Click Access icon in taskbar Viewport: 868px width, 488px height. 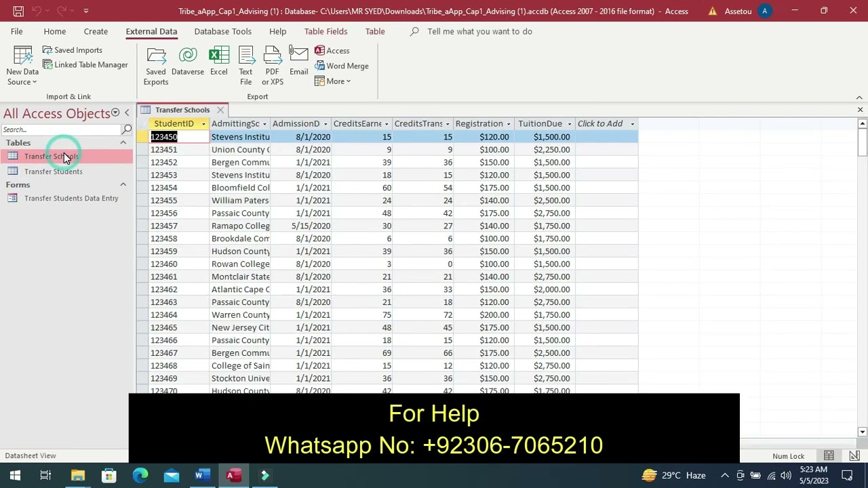coord(233,476)
